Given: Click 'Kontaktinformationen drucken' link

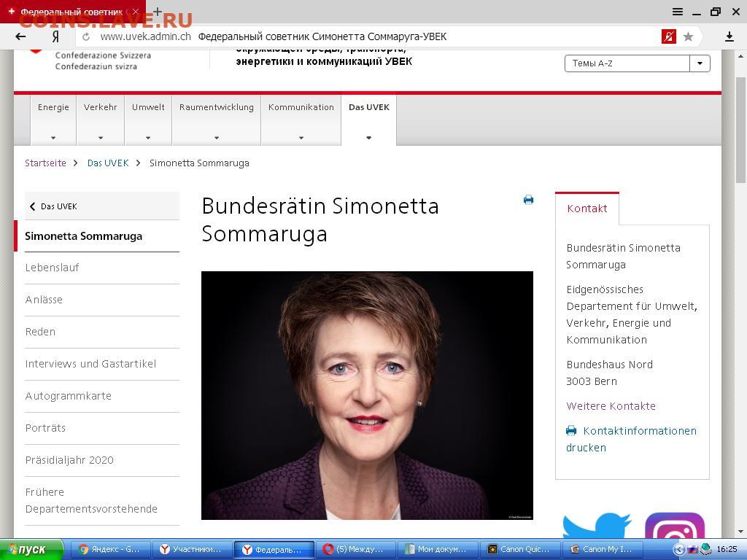Looking at the screenshot, I should coord(631,439).
